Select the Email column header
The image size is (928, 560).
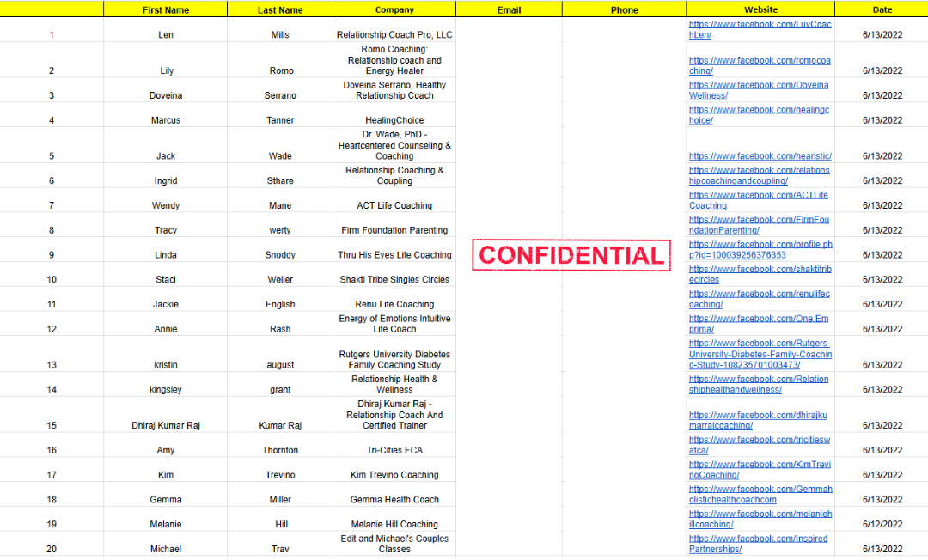click(509, 9)
